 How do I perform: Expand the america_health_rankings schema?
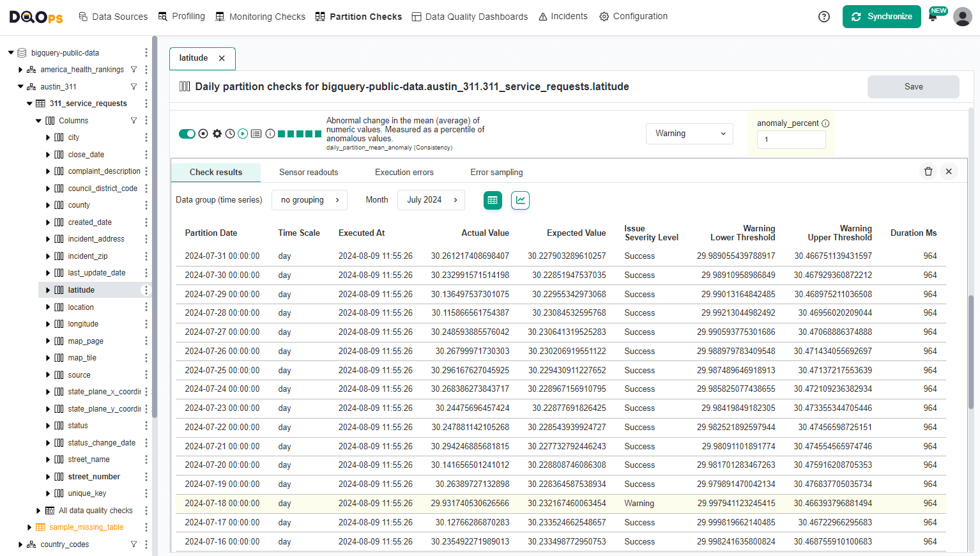pos(20,70)
